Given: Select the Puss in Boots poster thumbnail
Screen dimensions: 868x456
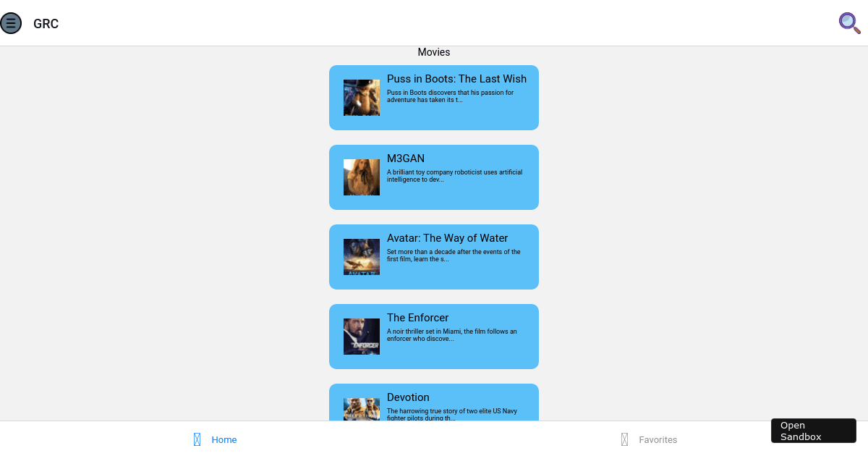Looking at the screenshot, I should point(361,98).
